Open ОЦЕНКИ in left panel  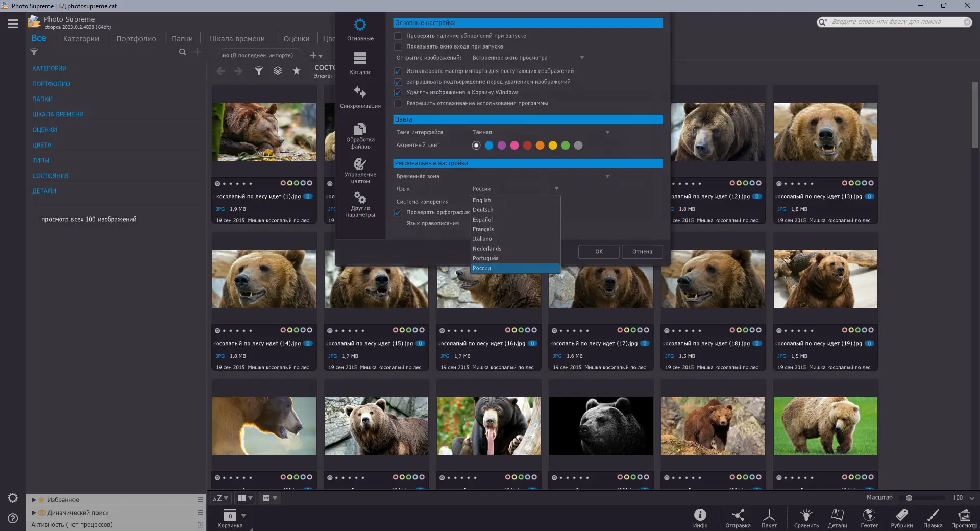pos(45,130)
